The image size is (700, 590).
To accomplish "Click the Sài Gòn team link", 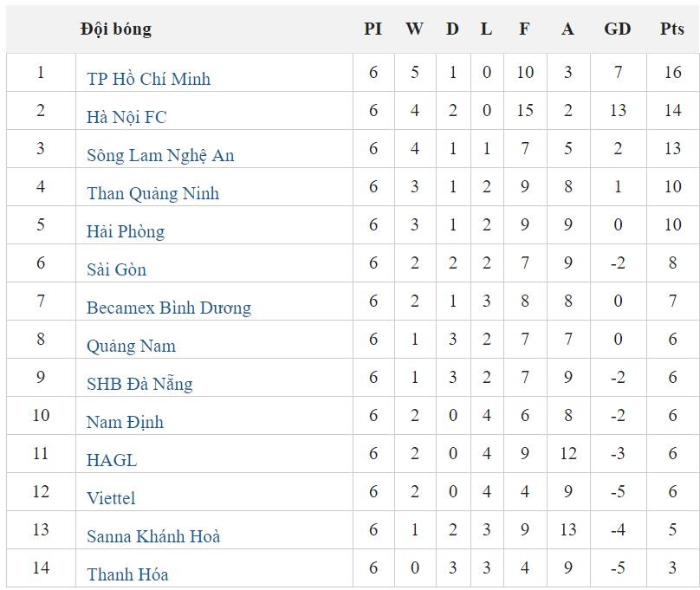I will tap(116, 269).
